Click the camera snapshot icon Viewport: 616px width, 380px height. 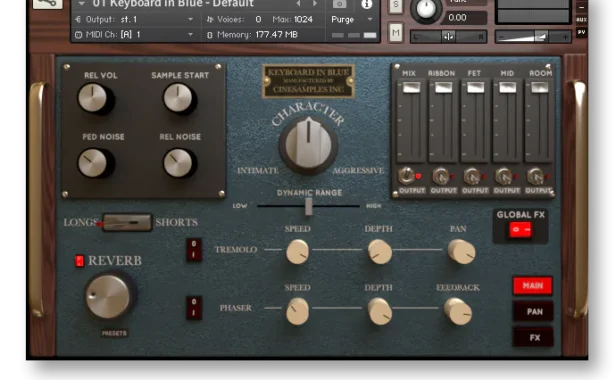(x=339, y=4)
